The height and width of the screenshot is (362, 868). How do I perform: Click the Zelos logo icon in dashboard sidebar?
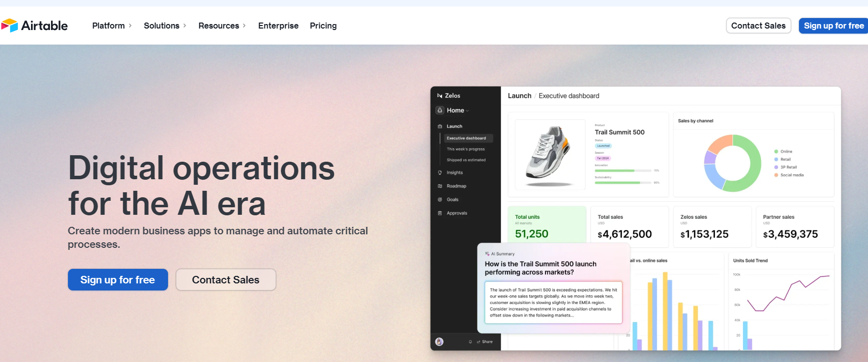[439, 96]
